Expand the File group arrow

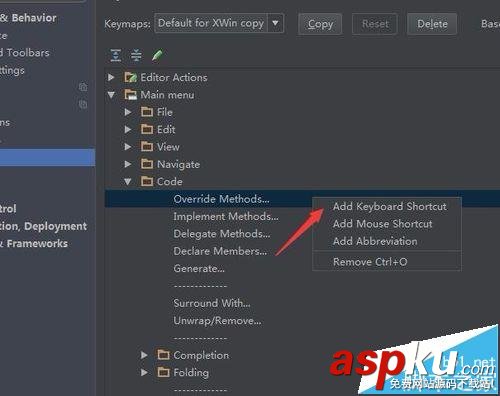click(x=128, y=112)
